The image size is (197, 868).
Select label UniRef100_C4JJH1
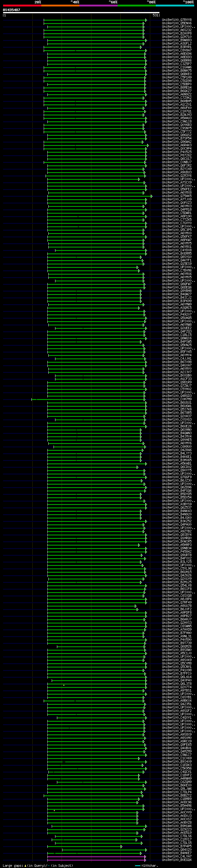176,358
